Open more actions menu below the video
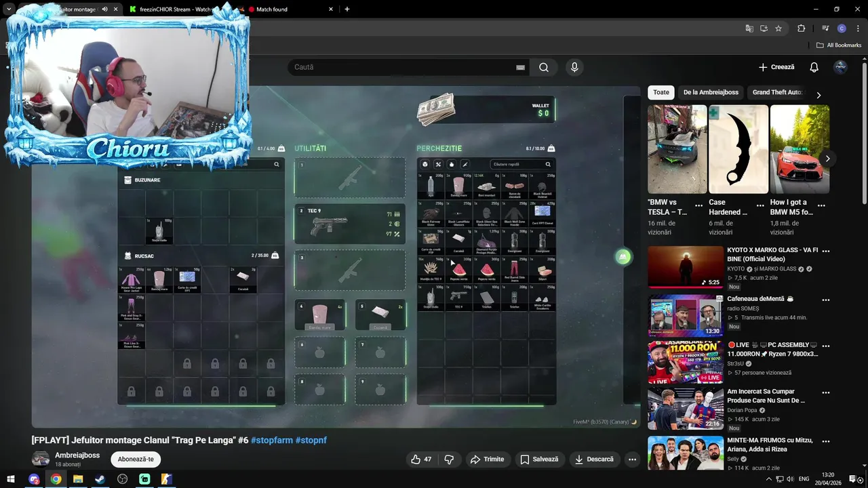The image size is (868, 488). click(632, 459)
